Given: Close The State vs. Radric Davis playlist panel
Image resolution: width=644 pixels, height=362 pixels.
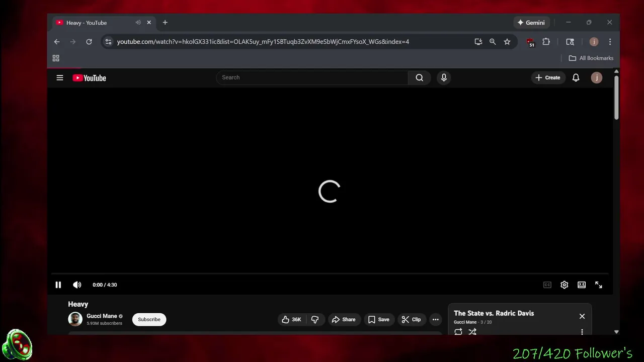Looking at the screenshot, I should [582, 316].
